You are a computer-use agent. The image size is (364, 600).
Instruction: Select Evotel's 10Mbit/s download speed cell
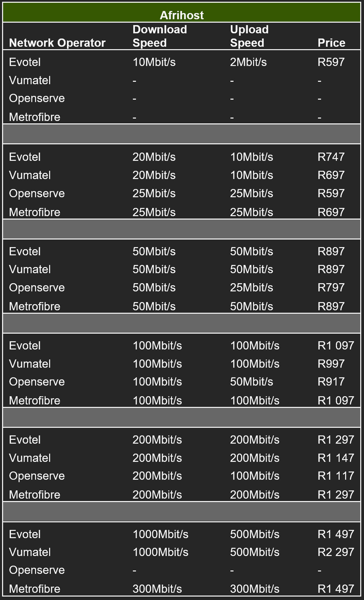154,62
